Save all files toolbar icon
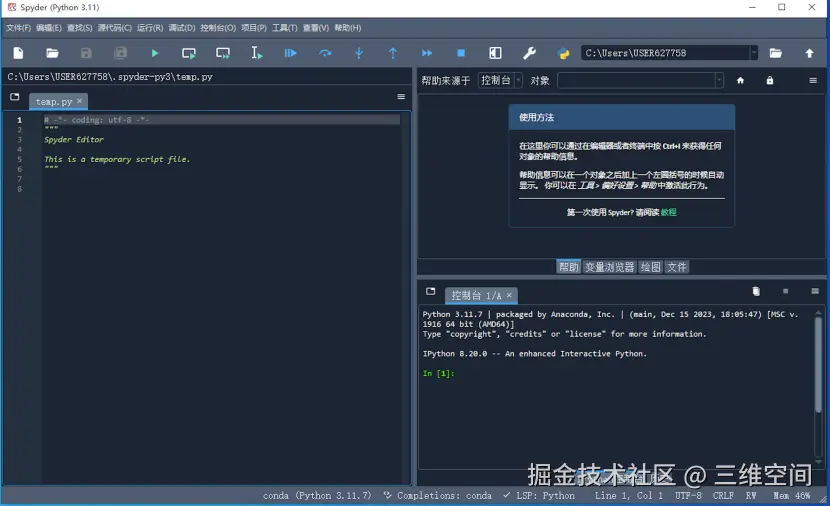Image resolution: width=830 pixels, height=506 pixels. pos(120,53)
